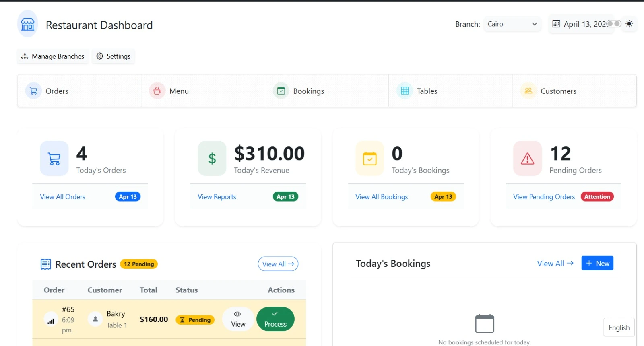Viewport: 644px width, 346px height.
Task: Select the coffee cup icon on Menu tab
Action: (157, 91)
